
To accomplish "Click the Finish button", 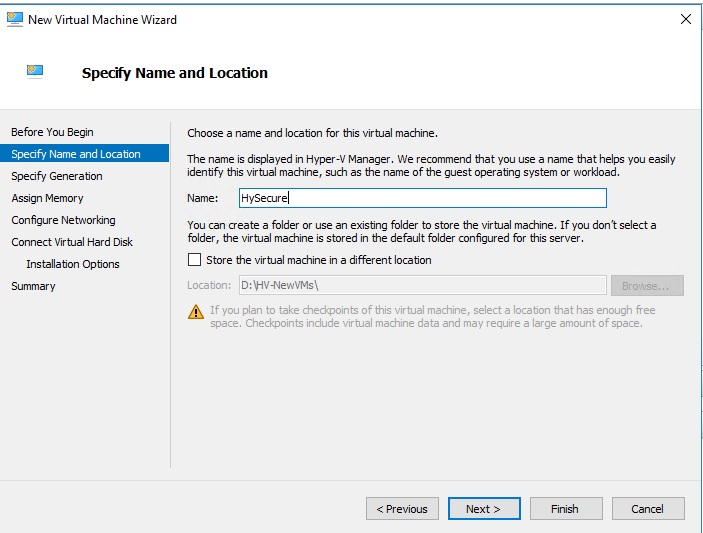I will (566, 508).
